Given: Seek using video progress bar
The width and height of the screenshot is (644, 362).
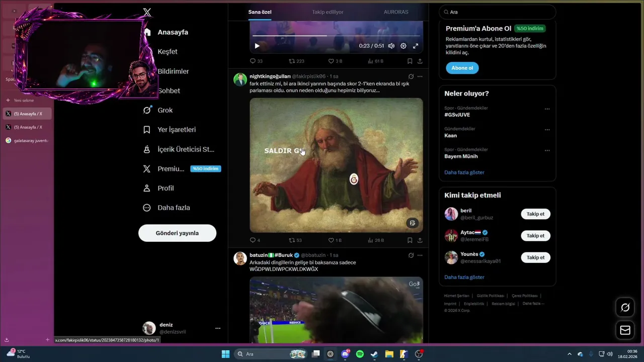Looking at the screenshot, I should 336,36.
